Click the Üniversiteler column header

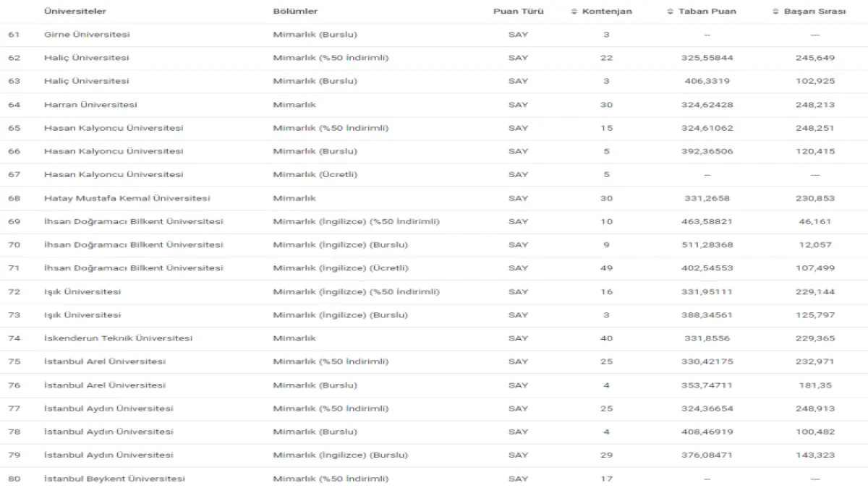coord(75,12)
